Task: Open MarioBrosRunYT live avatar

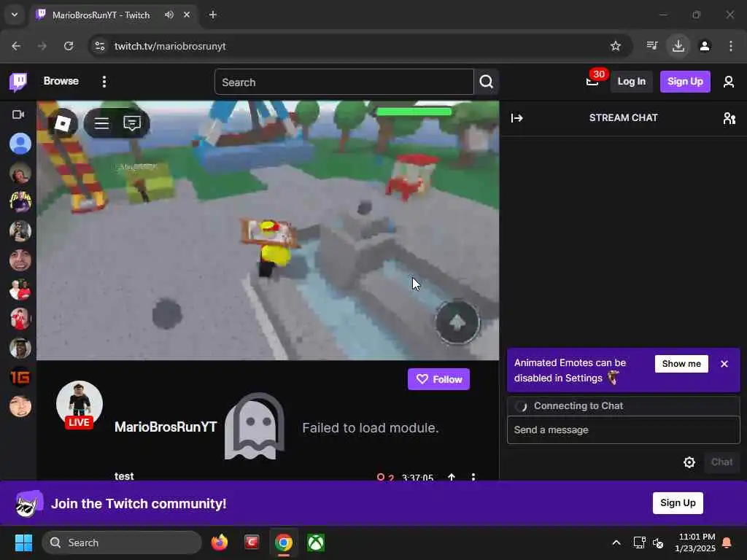Action: pos(79,405)
